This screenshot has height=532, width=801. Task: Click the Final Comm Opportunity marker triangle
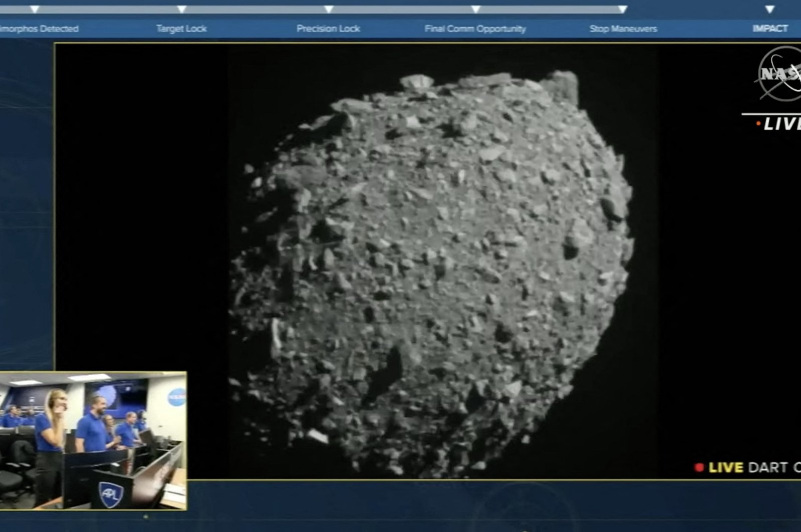476,10
